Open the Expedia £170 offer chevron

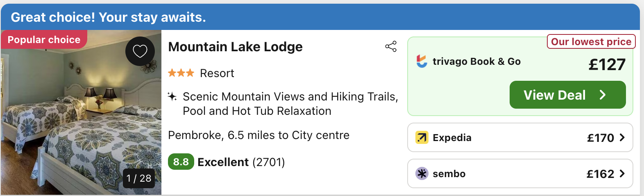(622, 138)
